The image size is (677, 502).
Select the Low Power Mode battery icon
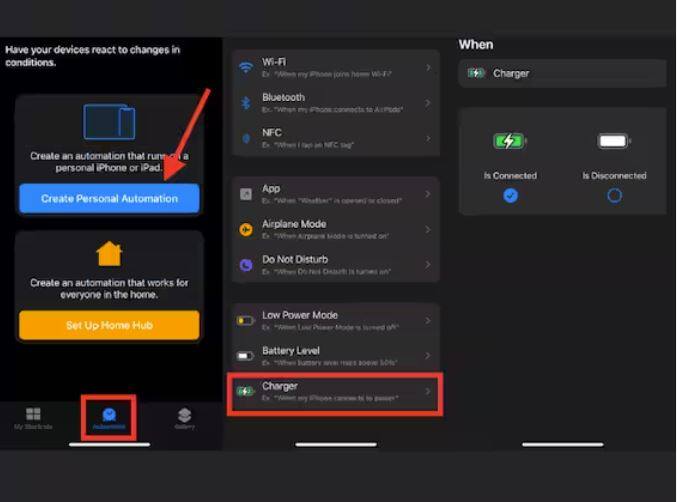pyautogui.click(x=245, y=320)
